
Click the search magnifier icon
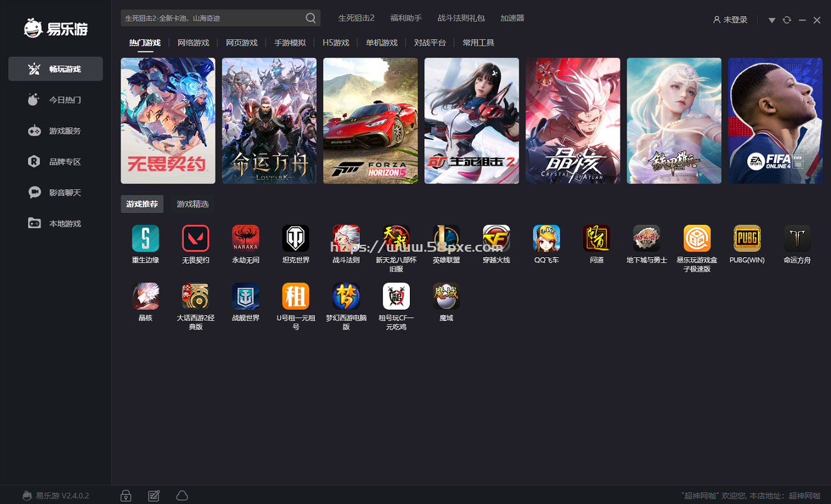pos(311,18)
